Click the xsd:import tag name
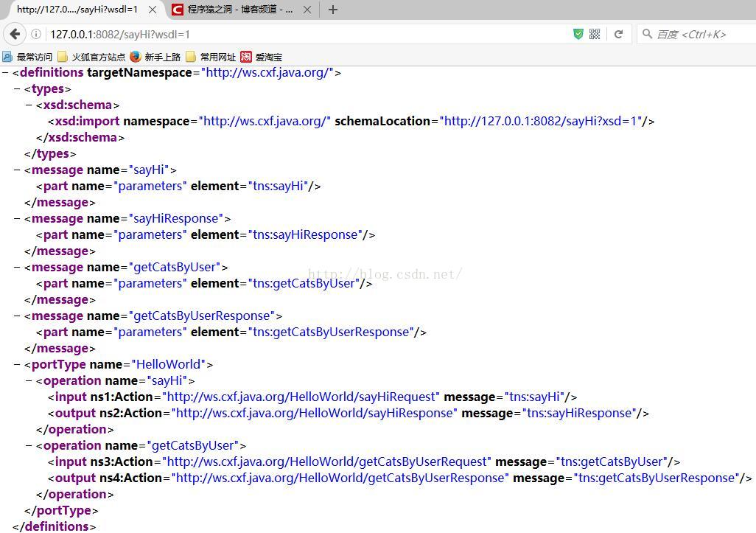 click(87, 121)
